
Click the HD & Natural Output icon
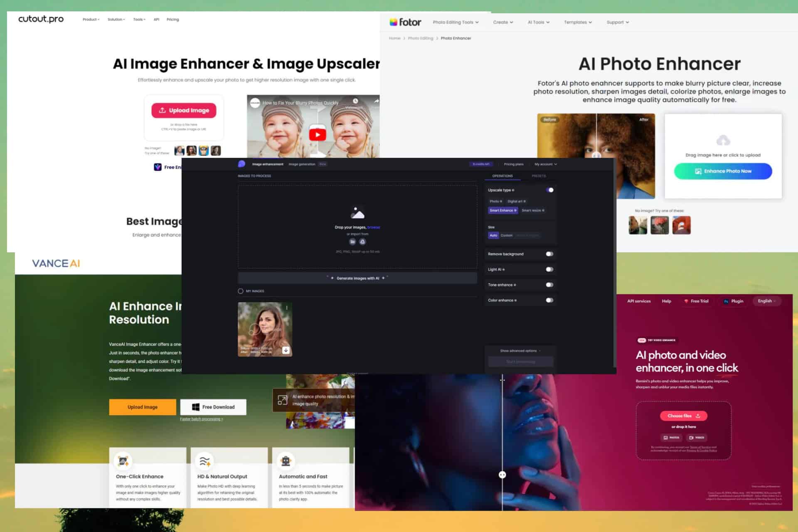point(204,461)
